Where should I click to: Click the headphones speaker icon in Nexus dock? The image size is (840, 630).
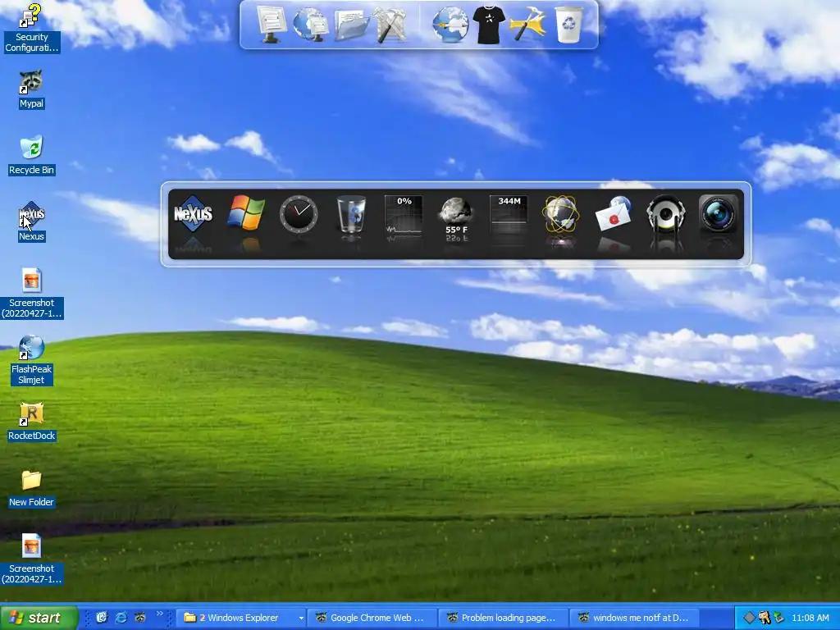666,214
